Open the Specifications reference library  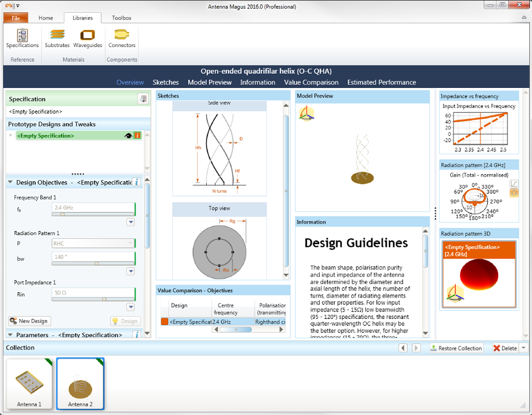(x=21, y=38)
